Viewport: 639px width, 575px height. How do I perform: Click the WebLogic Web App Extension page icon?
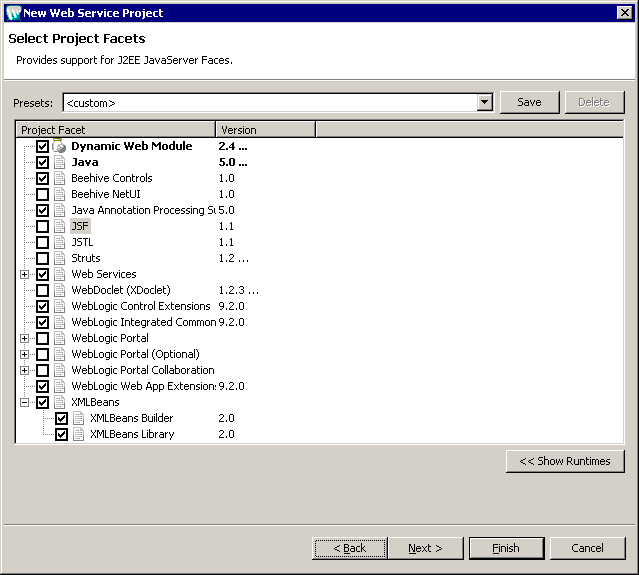click(59, 386)
